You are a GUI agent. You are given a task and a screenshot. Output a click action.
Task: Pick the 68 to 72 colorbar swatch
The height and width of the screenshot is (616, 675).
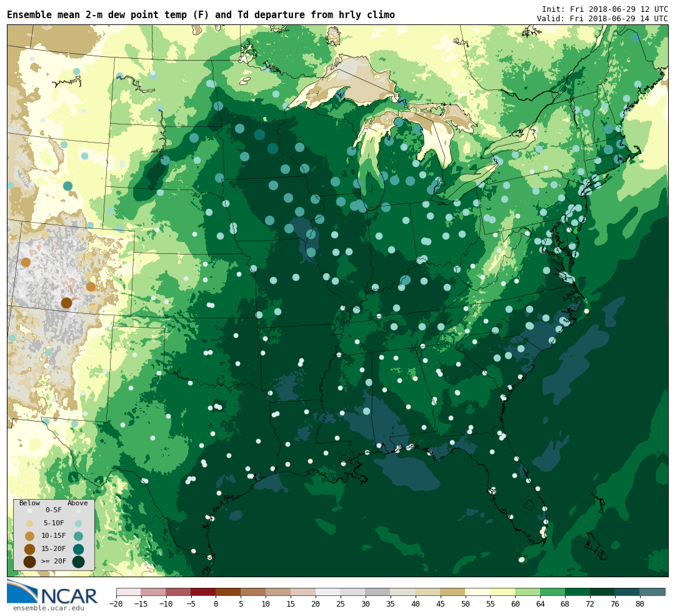(578, 592)
